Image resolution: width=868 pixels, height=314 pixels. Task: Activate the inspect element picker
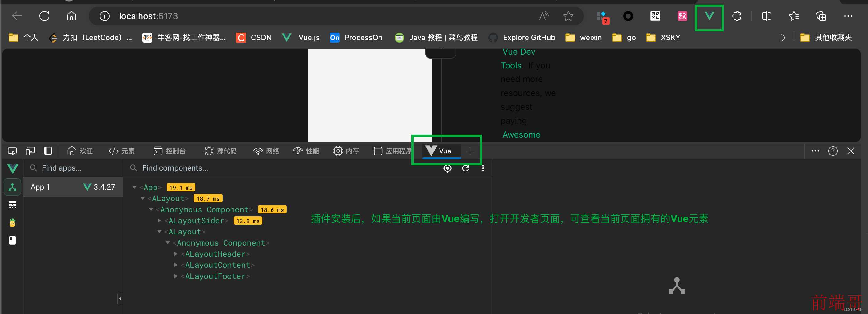(12, 151)
